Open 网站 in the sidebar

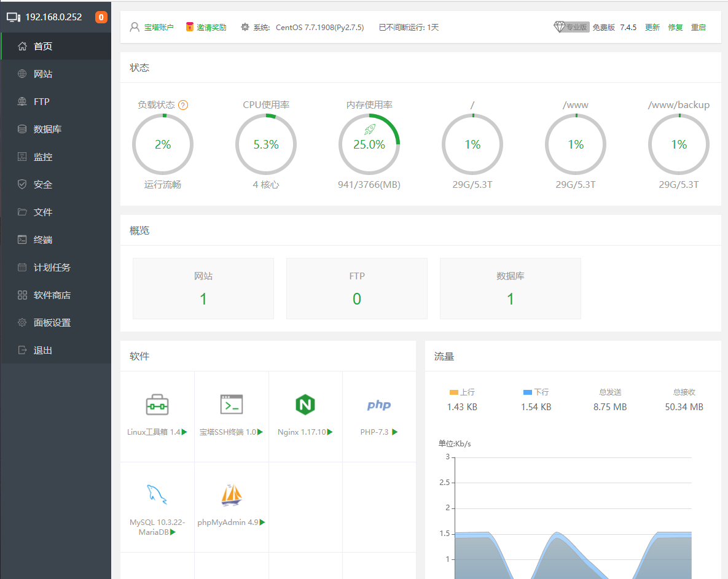43,74
